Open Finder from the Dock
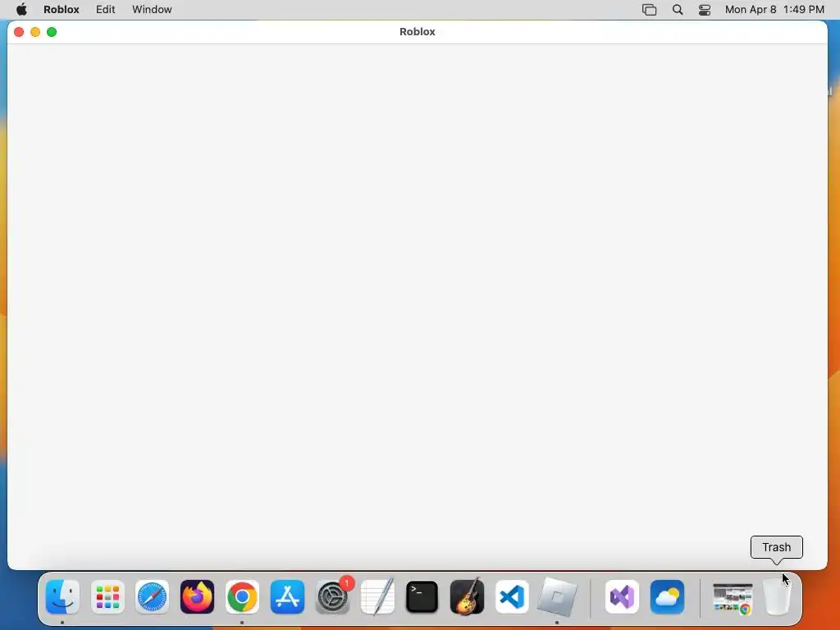Viewport: 840px width, 630px height. tap(62, 597)
